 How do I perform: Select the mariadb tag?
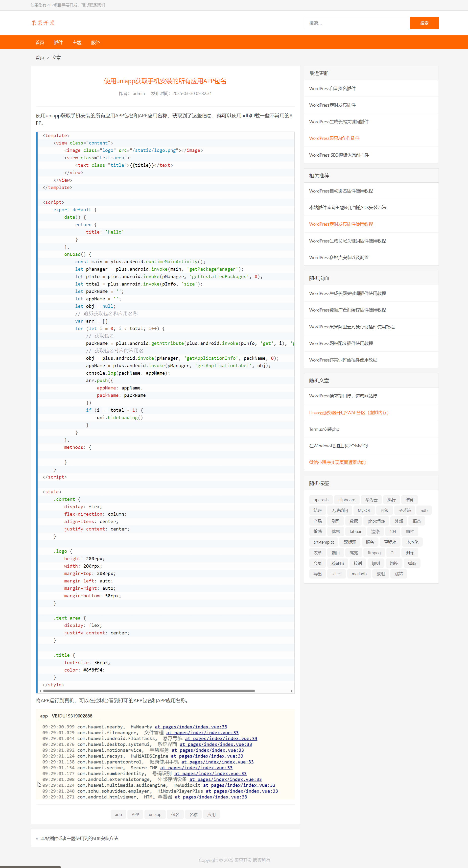359,574
